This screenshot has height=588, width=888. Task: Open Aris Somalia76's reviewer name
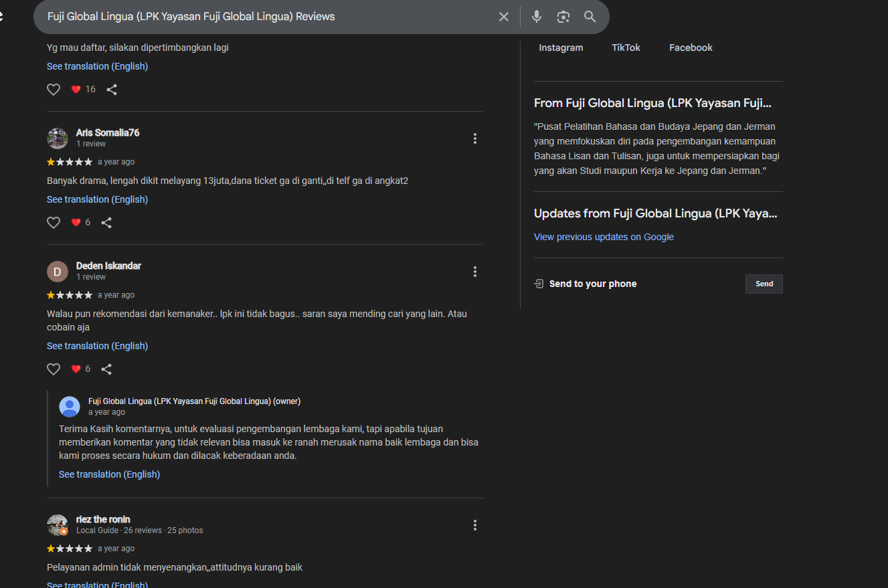108,132
